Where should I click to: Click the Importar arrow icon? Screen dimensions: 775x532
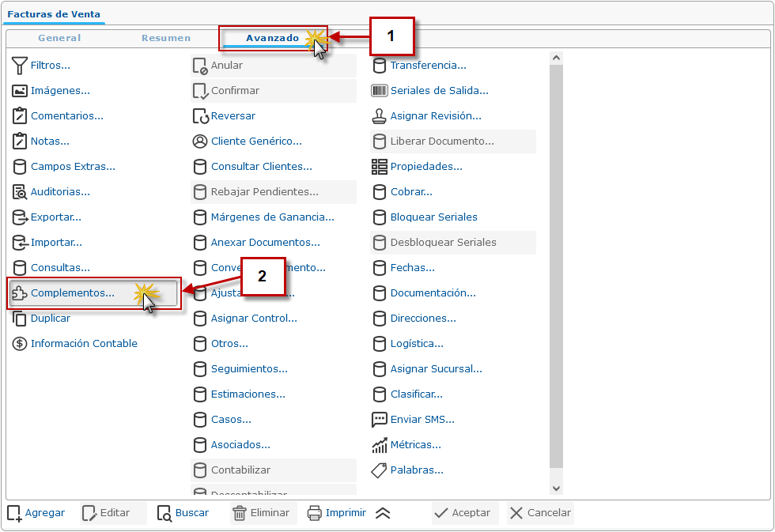coord(20,243)
